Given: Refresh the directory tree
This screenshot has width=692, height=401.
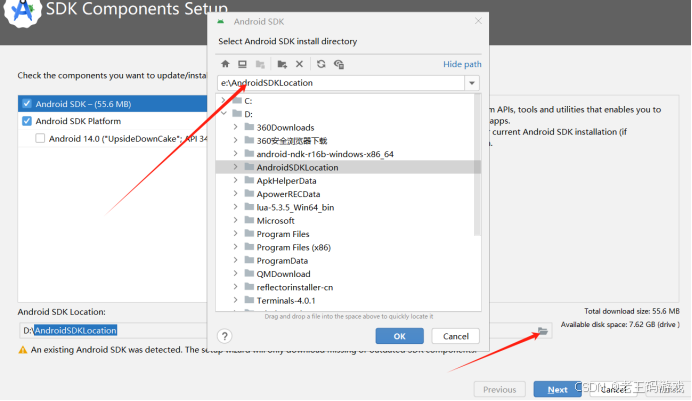Looking at the screenshot, I should [321, 64].
